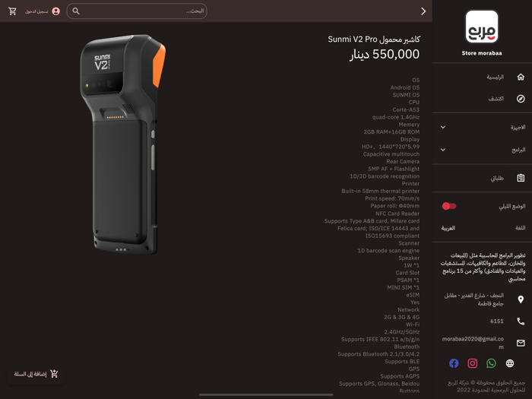Expand the الاجهزة devices category
This screenshot has width=532, height=399.
443,127
